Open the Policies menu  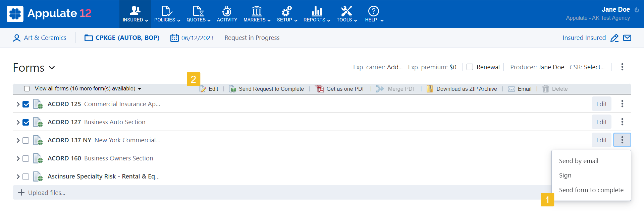(x=167, y=14)
